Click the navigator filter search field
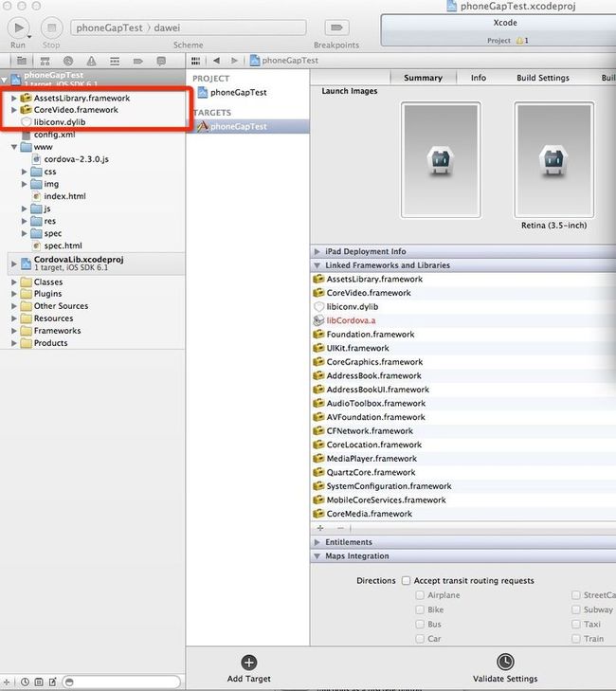The width and height of the screenshot is (616, 691). (121, 682)
